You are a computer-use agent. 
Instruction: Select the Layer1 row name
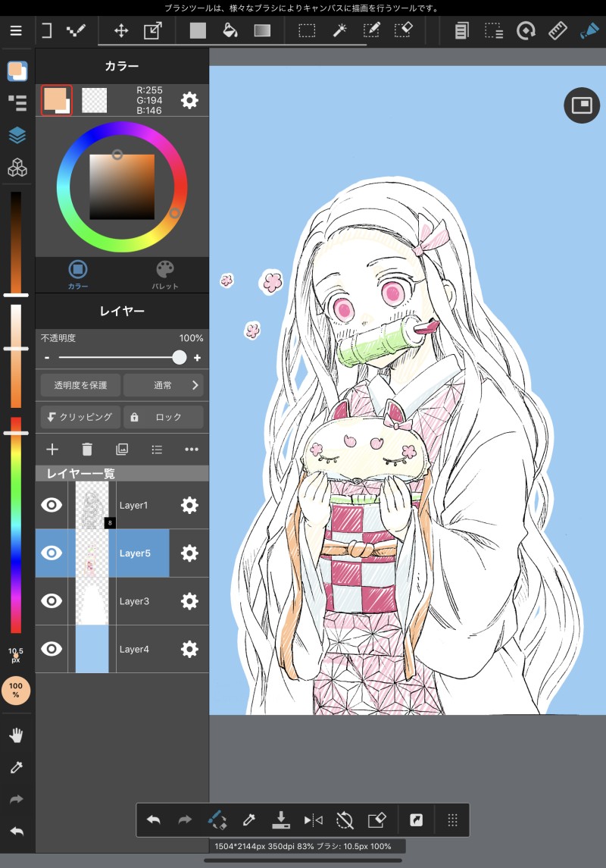[x=133, y=506]
